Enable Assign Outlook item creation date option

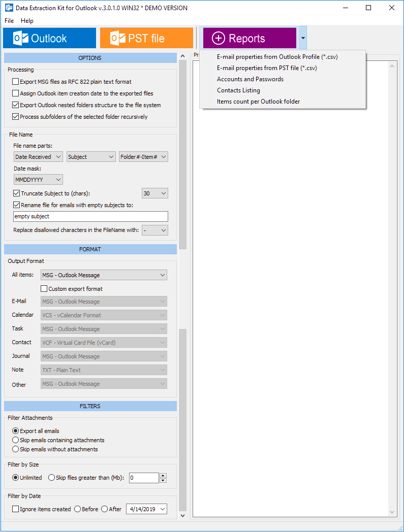pyautogui.click(x=15, y=93)
